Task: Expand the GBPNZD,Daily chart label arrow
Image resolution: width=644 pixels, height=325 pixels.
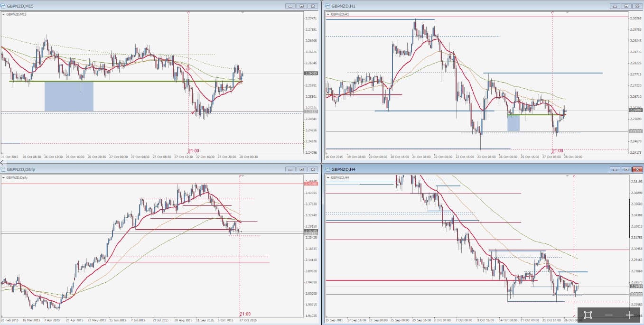Action: tap(4, 177)
